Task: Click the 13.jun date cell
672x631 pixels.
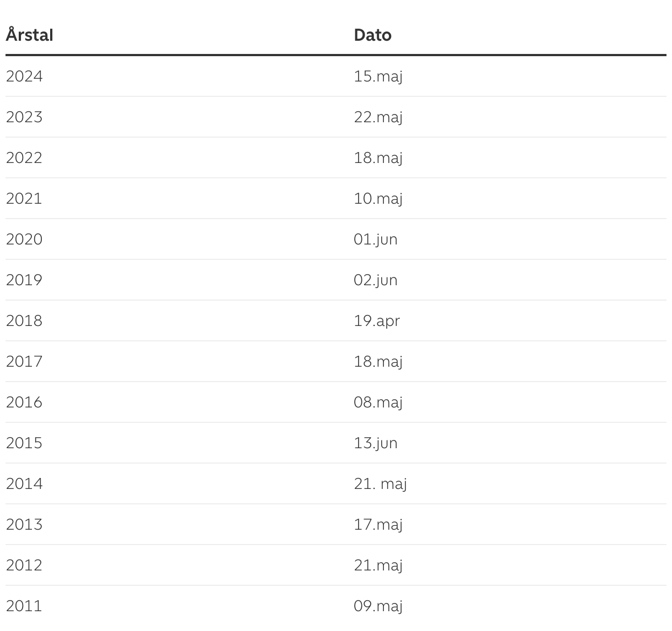Action: pos(375,443)
